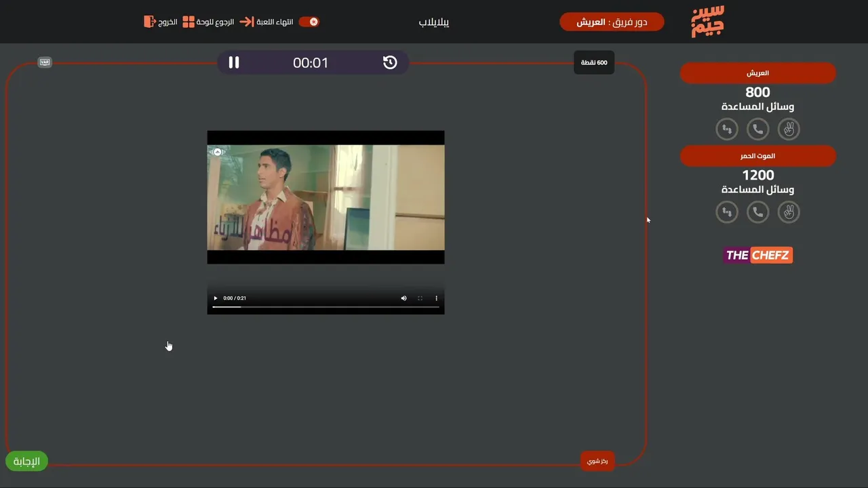This screenshot has height=488, width=868.
Task: Click the 00:01 timer readout
Action: [x=311, y=62]
